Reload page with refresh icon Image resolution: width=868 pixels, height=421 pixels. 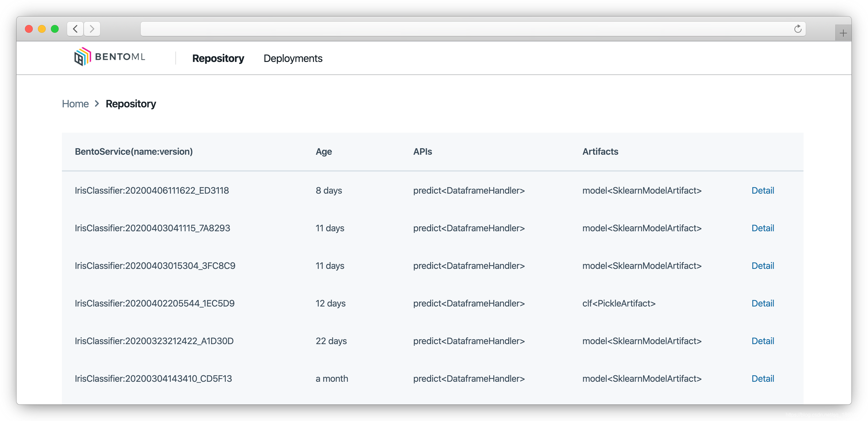(797, 29)
